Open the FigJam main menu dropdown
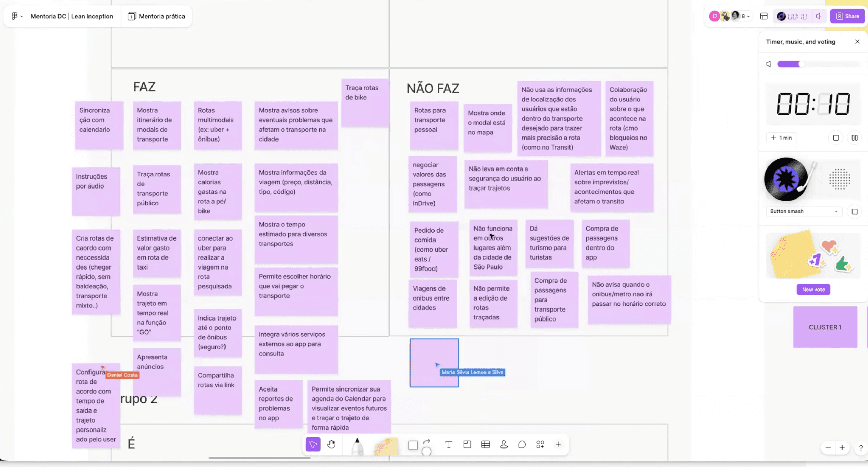This screenshot has height=467, width=868. (17, 16)
